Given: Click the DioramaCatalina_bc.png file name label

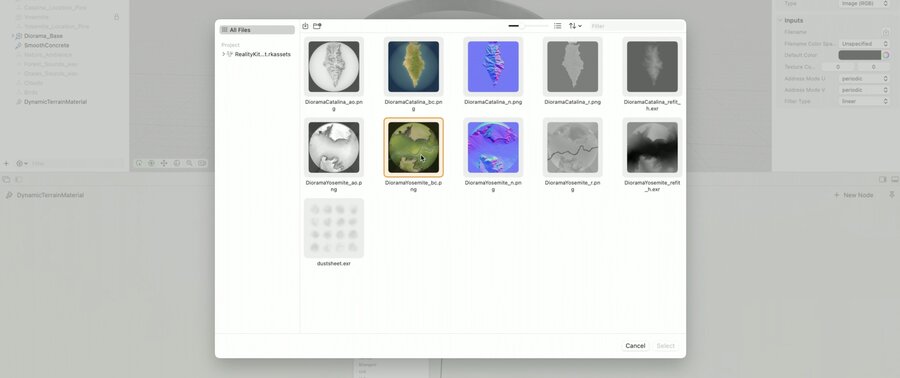Looking at the screenshot, I should coord(413,105).
